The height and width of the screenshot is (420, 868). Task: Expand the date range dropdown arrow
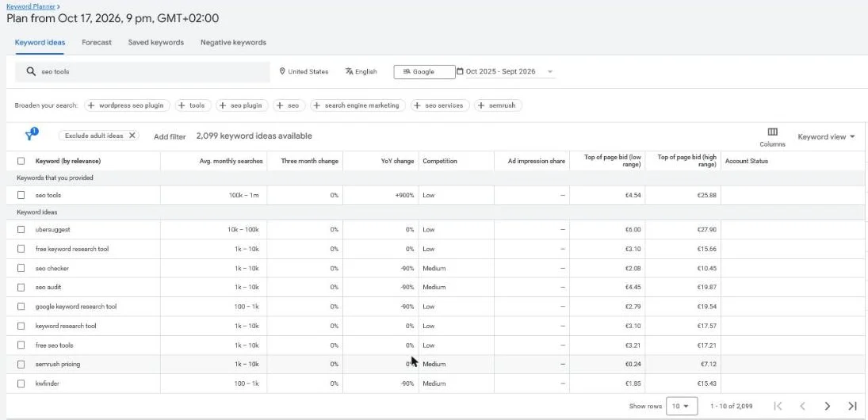coord(549,71)
